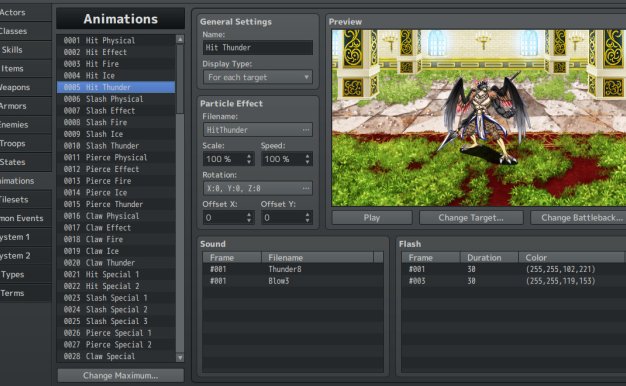Open the Skills tab
This screenshot has height=386, width=626.
click(25, 50)
